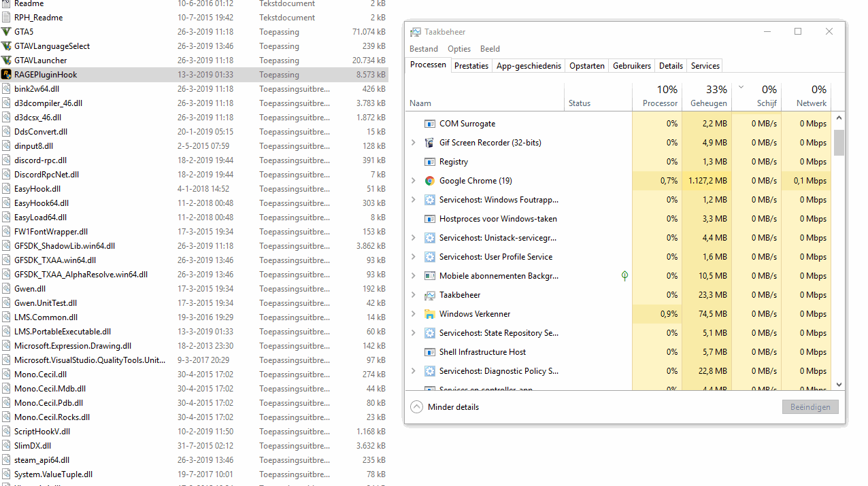This screenshot has width=868, height=486.
Task: Sort processes by Geheugen column
Action: 707,103
